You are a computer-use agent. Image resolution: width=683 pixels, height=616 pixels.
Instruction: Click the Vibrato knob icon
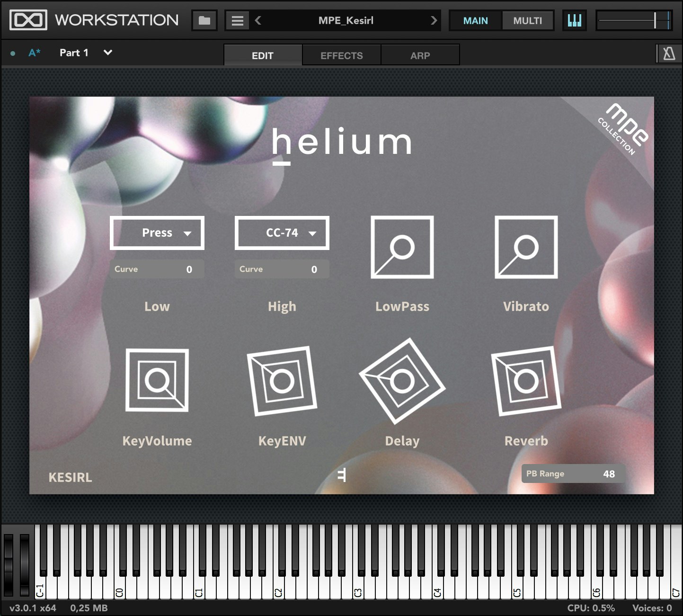coord(526,247)
